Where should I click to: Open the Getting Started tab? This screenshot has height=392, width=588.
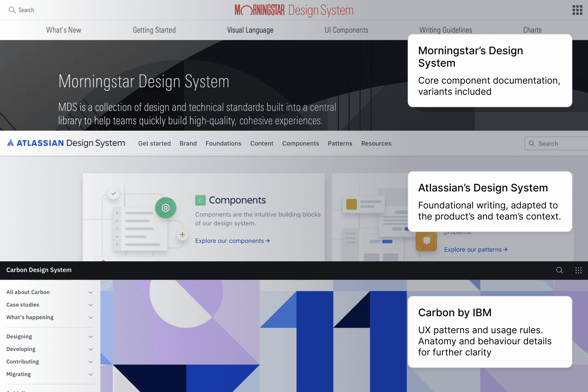click(x=154, y=30)
